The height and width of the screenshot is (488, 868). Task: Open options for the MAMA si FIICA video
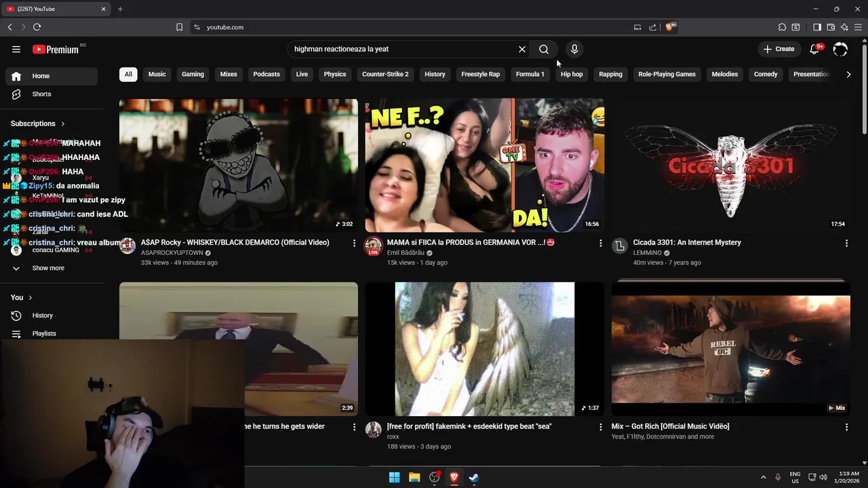pos(600,243)
